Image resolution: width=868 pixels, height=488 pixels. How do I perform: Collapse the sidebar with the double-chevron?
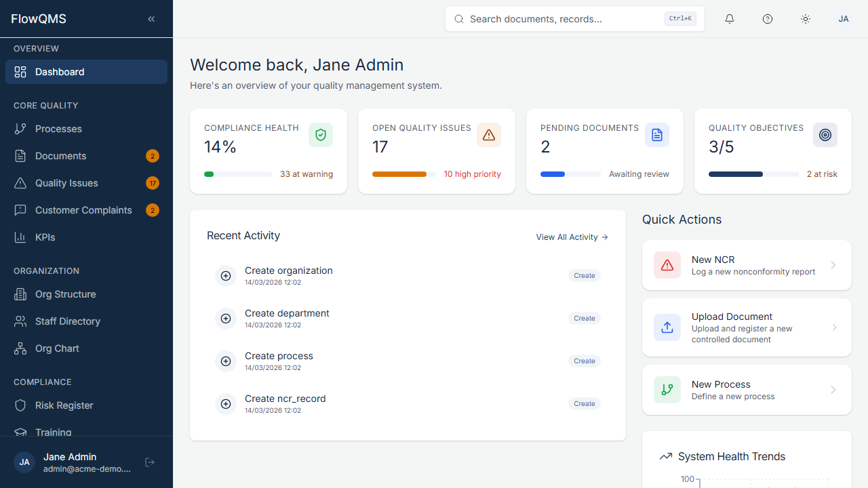point(151,19)
